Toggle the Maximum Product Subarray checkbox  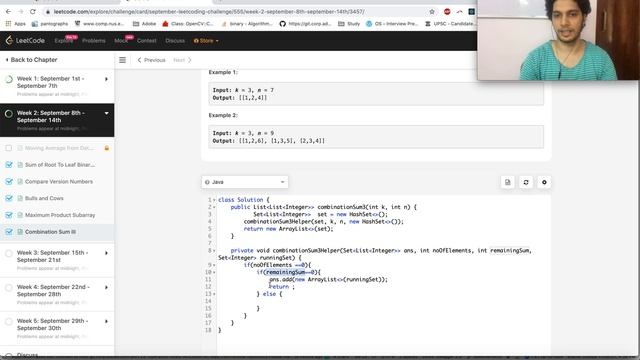(9, 215)
